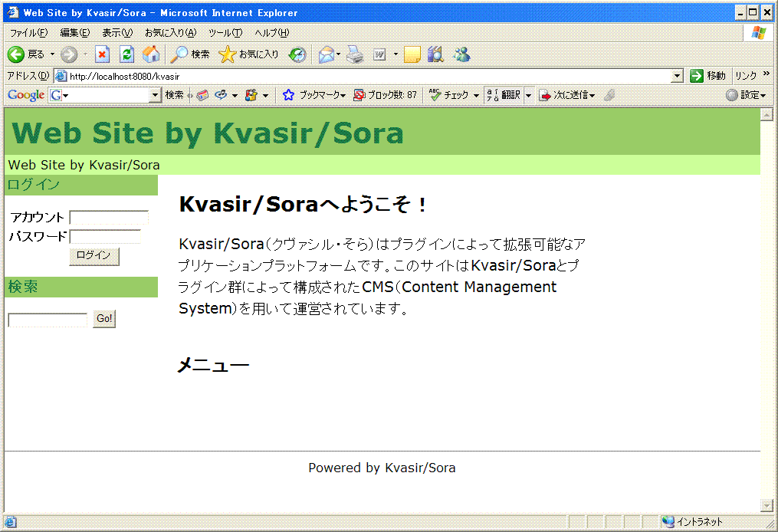
Task: Click in the パスワード input field
Action: [x=105, y=237]
